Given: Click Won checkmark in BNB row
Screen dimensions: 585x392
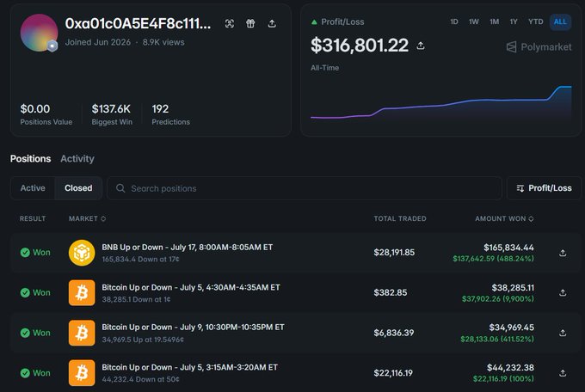Looking at the screenshot, I should 25,253.
